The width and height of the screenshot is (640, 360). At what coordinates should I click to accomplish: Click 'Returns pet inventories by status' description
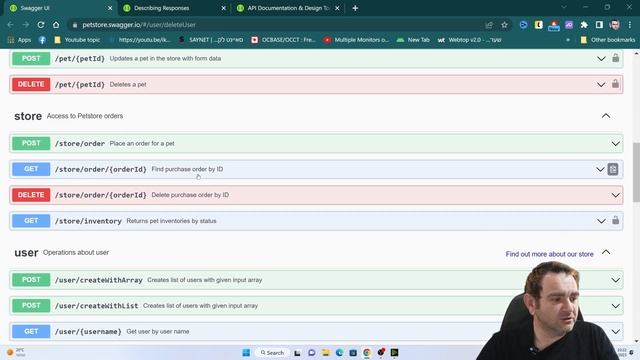(171, 221)
